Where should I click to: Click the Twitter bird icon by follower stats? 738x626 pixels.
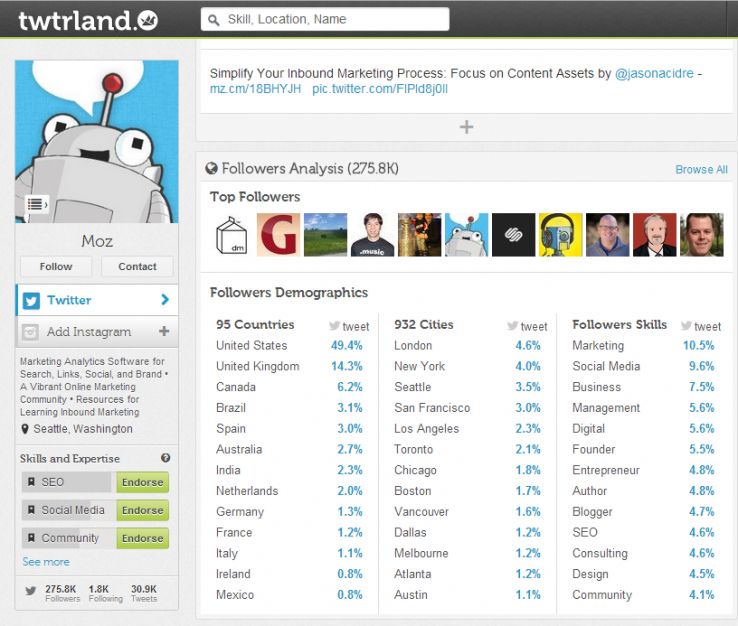click(30, 590)
